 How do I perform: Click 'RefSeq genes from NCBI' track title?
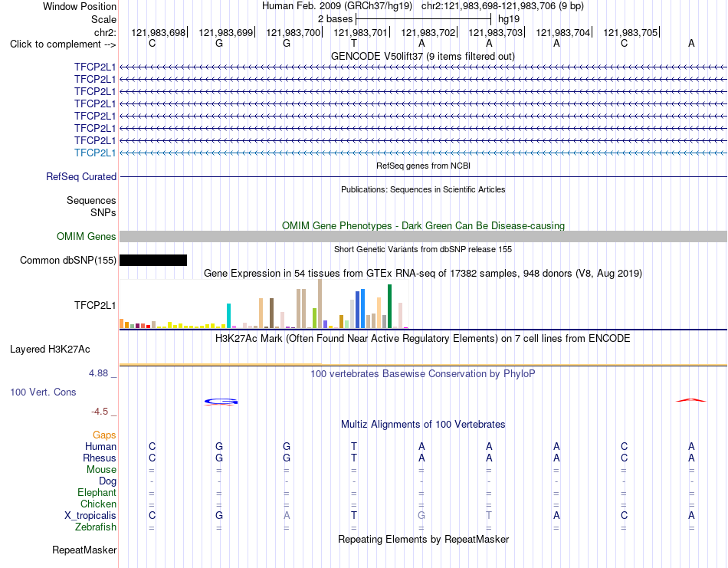click(x=423, y=166)
